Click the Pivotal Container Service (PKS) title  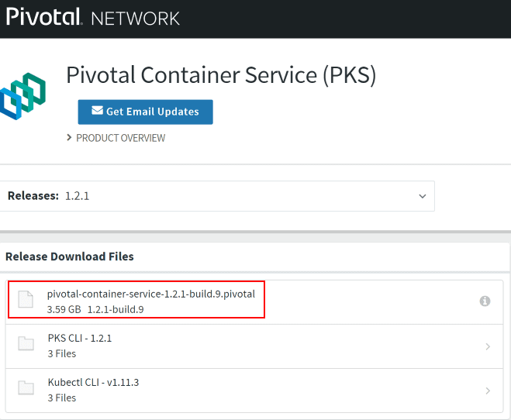(x=221, y=75)
